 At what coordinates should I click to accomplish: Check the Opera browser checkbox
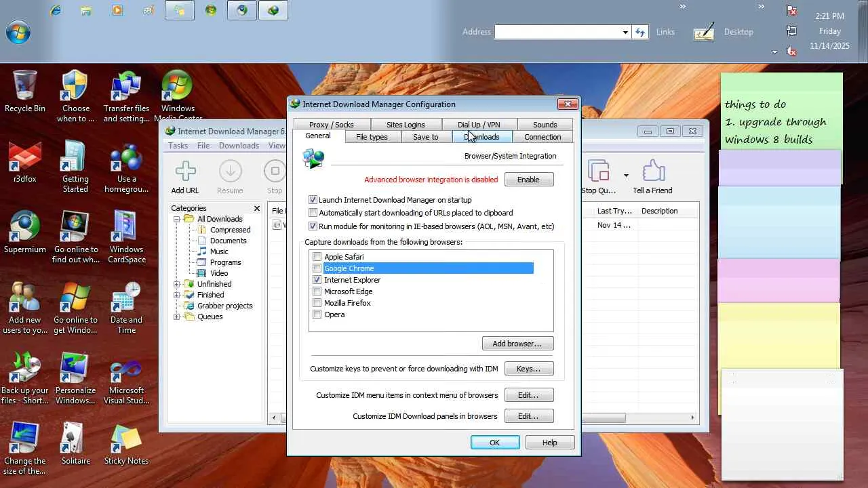coord(317,314)
